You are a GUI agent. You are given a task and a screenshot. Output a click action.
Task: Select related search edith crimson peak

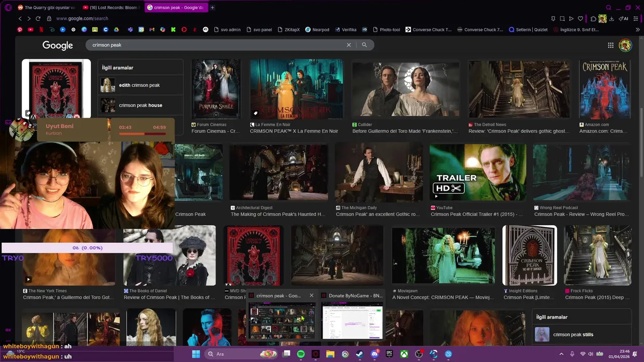coord(140,85)
